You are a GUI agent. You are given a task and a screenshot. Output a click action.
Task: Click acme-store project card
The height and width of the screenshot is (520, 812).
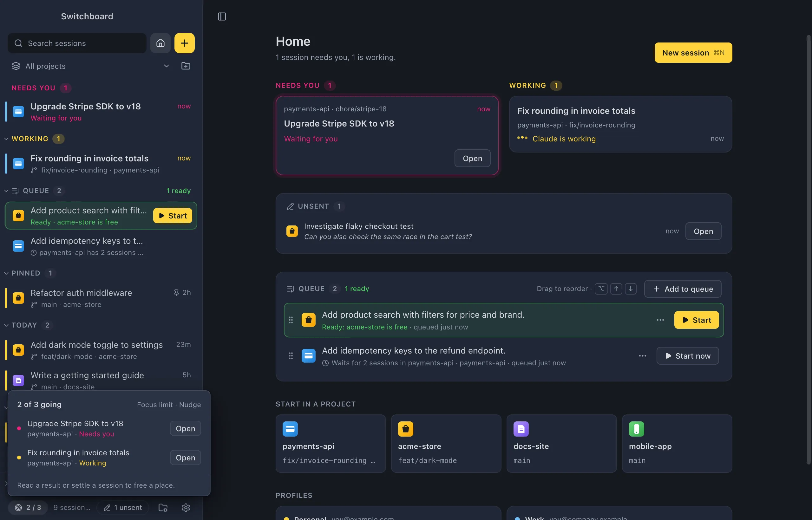(x=446, y=443)
